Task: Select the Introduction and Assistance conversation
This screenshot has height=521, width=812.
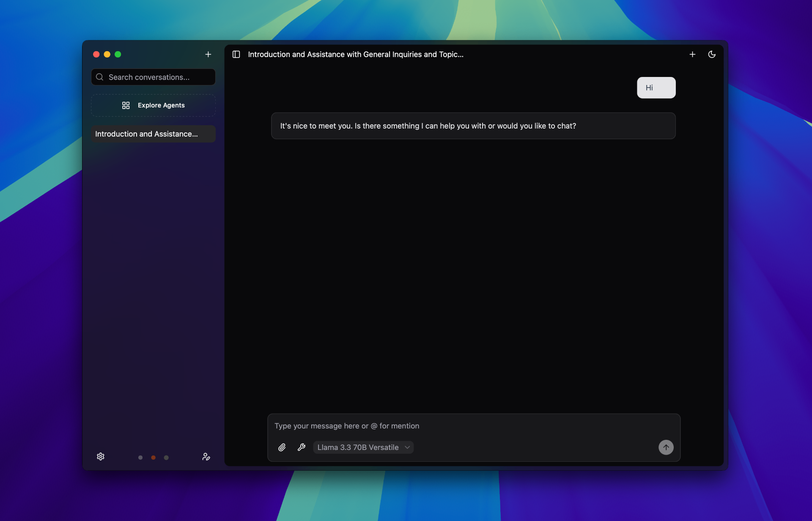Action: (x=153, y=134)
